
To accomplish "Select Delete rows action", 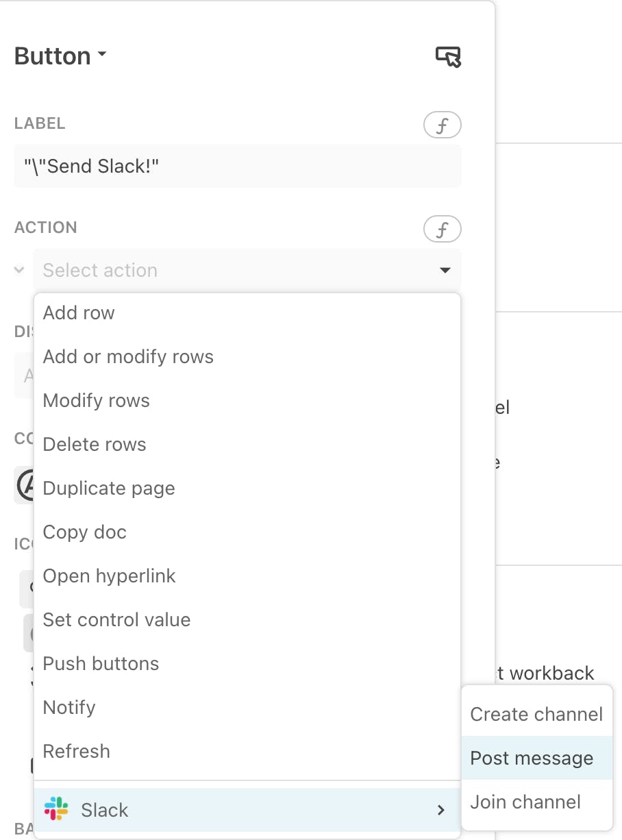I will click(247, 445).
